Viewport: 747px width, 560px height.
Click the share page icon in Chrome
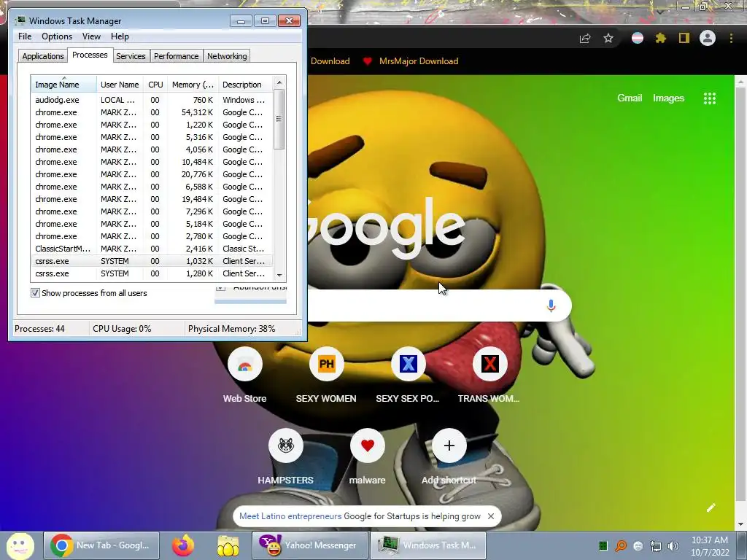point(585,38)
